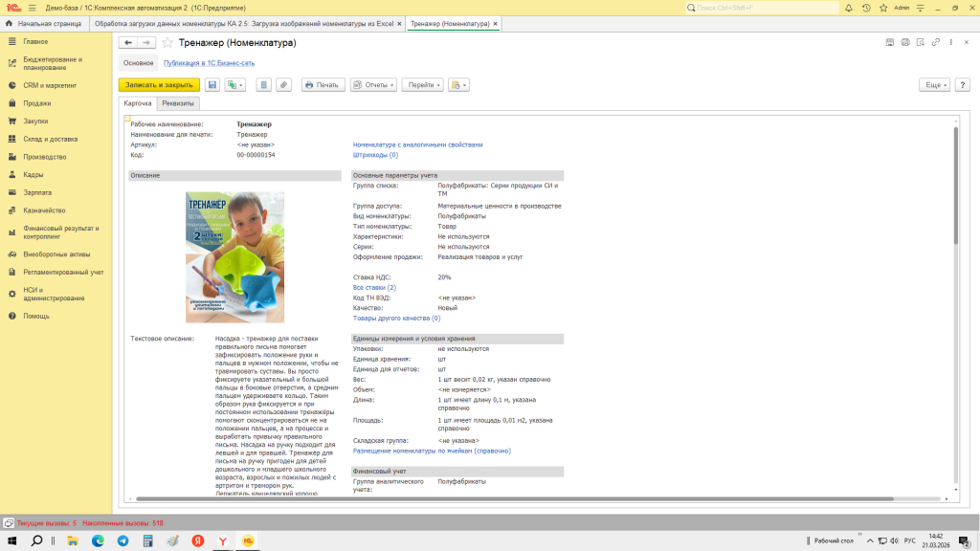Open Публикация в 1С:Бизнес-сеть link

click(x=209, y=63)
